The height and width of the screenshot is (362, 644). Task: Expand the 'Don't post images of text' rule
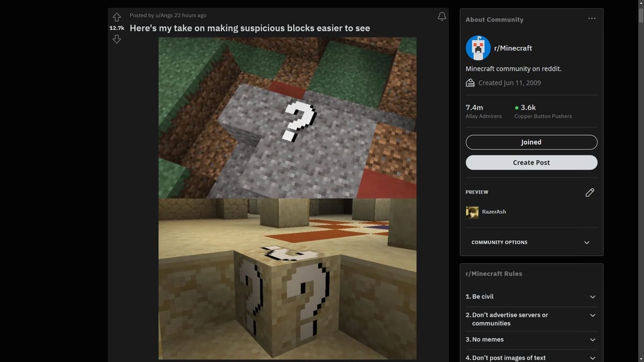tap(592, 357)
